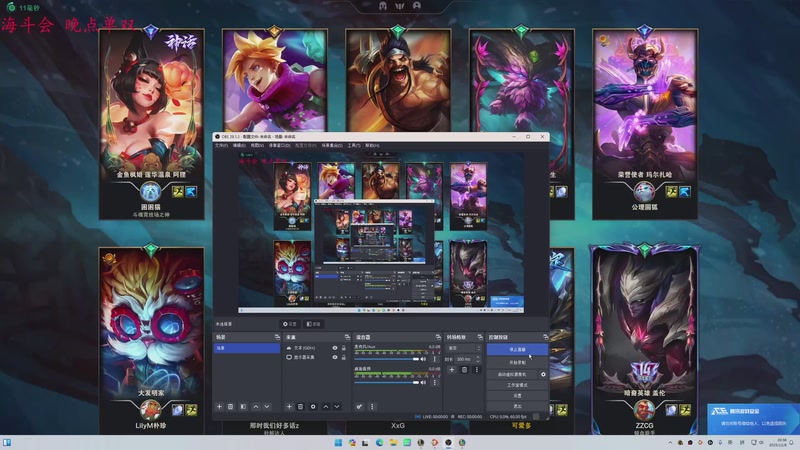Add a new source with plus icon
This screenshot has height=450, width=800.
289,406
